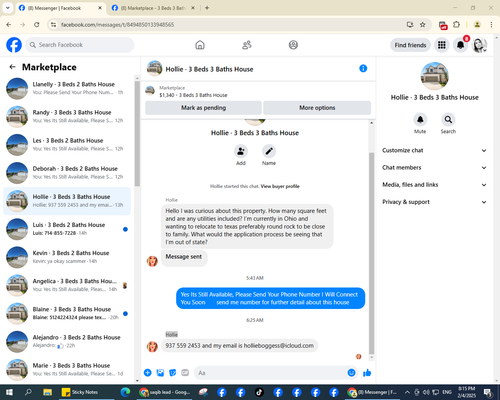Viewport: 500px width, 400px height.
Task: Switch to the Messenger | Facebook tab
Action: 61,8
